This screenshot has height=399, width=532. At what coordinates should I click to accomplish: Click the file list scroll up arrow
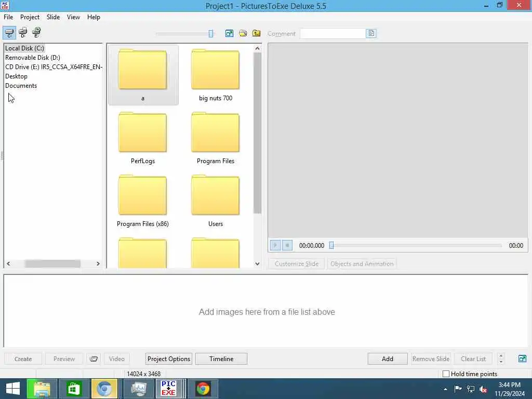tap(257, 48)
